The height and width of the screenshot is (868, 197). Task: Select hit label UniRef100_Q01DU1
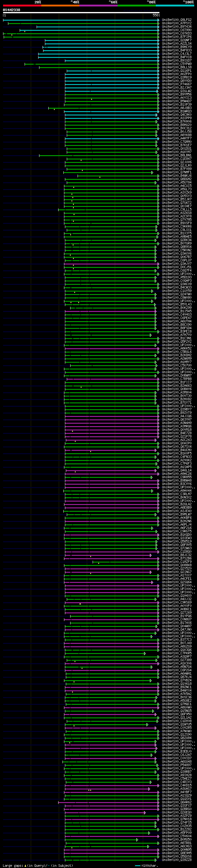click(177, 149)
